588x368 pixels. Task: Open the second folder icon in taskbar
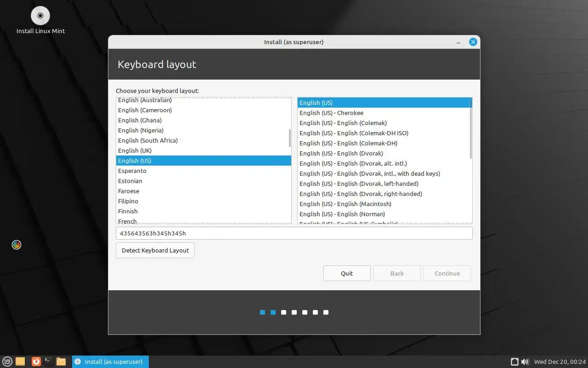pos(61,362)
